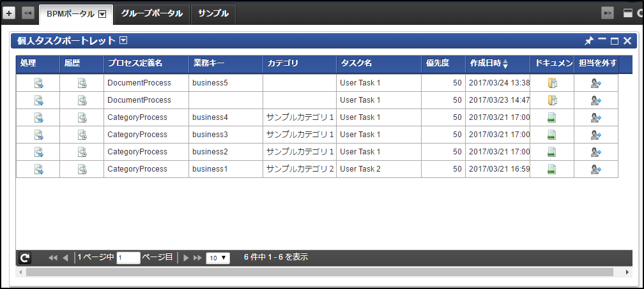644x289 pixels.
Task: Click the プロセス定義名 column header
Action: click(146, 64)
